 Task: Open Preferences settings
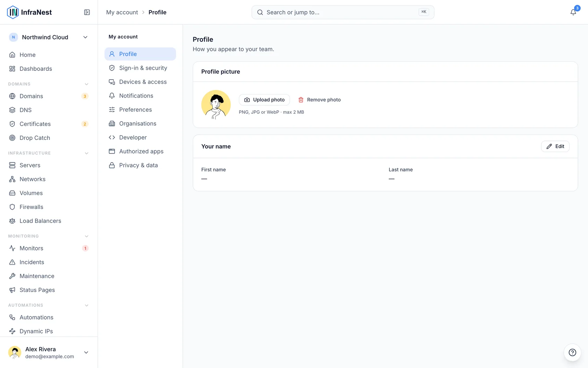[x=140, y=110]
